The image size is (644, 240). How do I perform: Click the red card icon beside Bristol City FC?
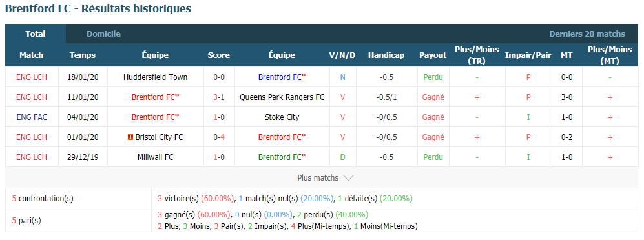(130, 137)
